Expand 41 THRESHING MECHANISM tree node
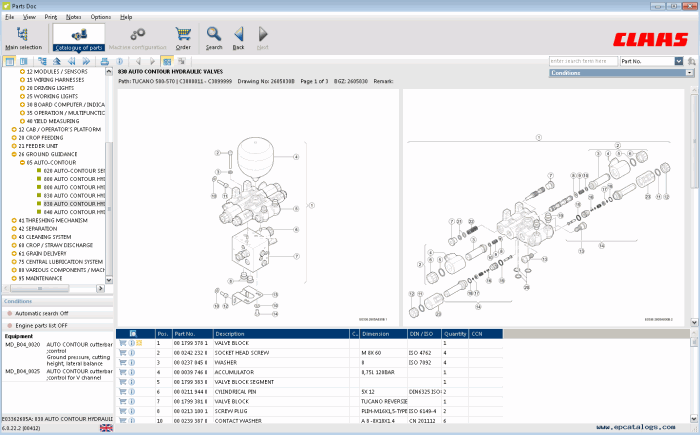 pos(14,220)
